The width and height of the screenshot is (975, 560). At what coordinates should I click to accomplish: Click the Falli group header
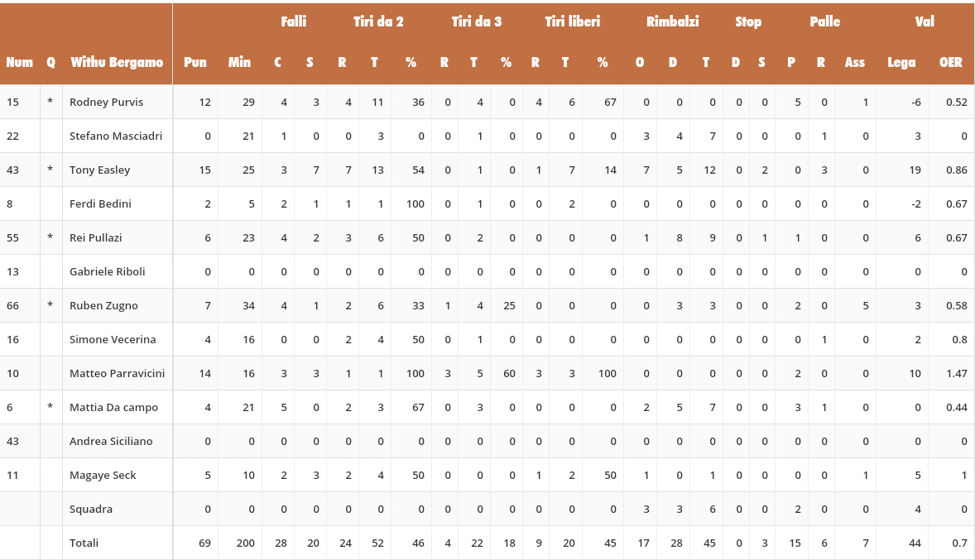(x=294, y=22)
